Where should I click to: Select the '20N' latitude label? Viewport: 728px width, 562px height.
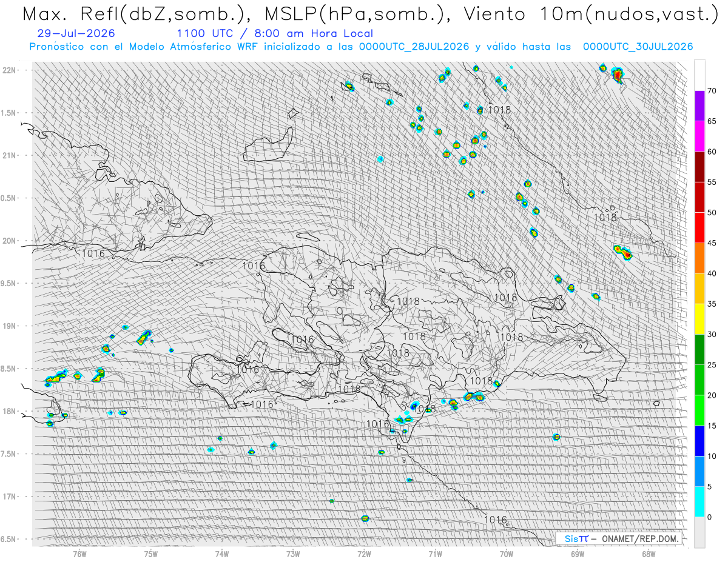[x=10, y=241]
